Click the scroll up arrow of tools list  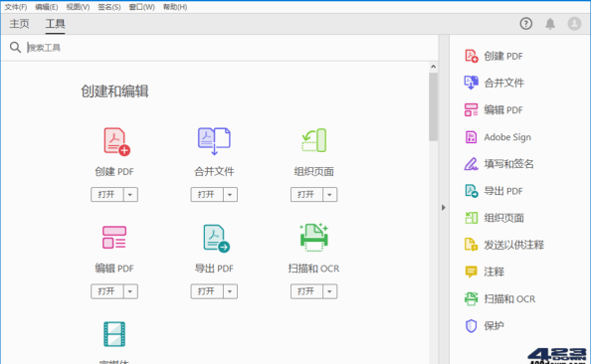coord(434,67)
